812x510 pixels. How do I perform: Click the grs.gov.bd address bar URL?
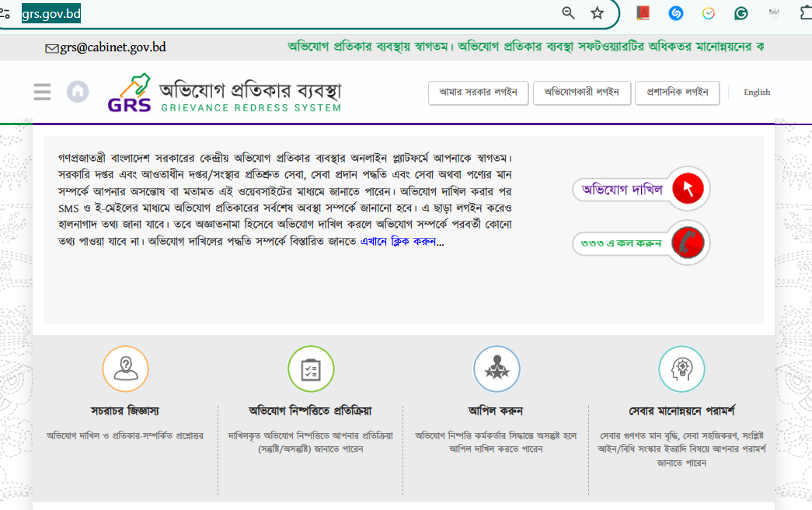coord(51,13)
